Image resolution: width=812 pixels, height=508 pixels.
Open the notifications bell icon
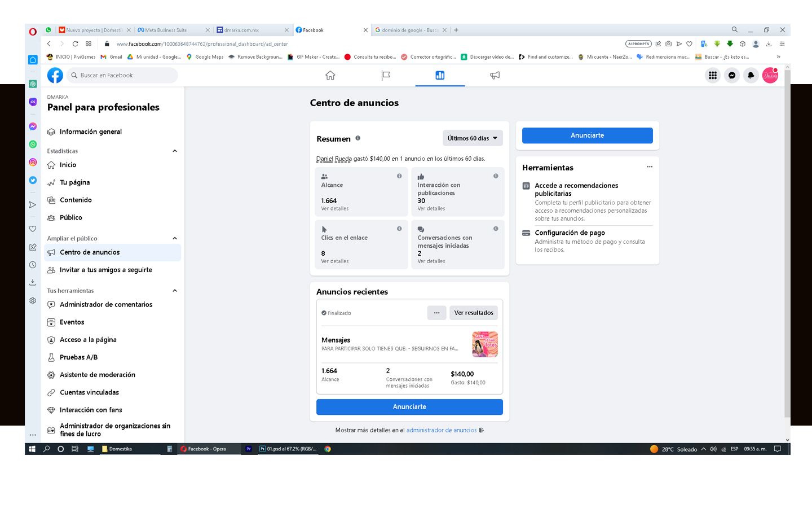[751, 75]
